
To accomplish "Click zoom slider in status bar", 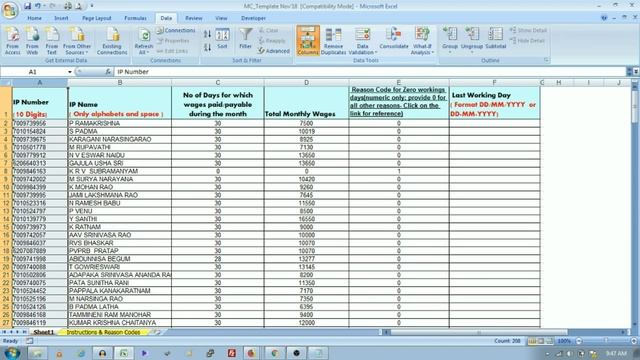I will click(x=606, y=341).
